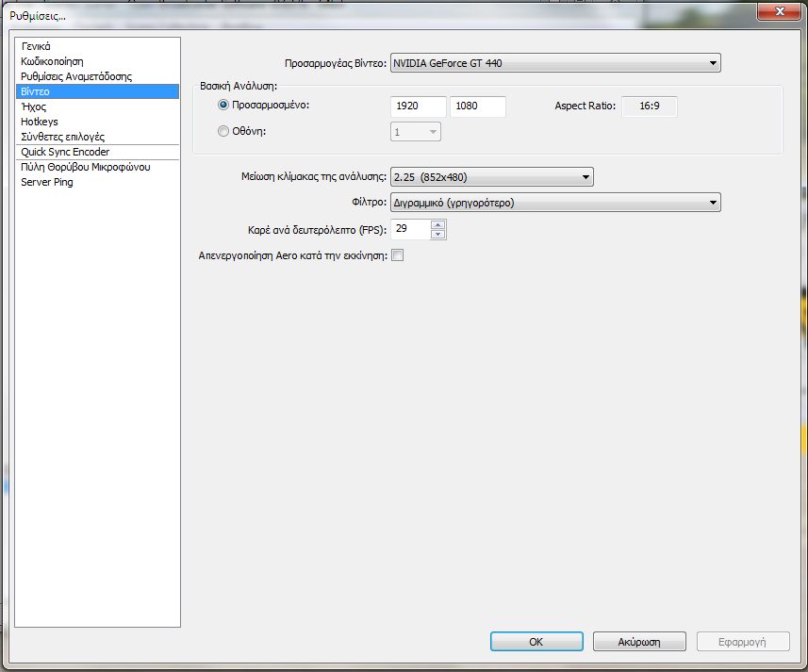Screen dimensions: 808x672
Task: Open Σύνθετες επιλογές section
Action: (x=97, y=137)
